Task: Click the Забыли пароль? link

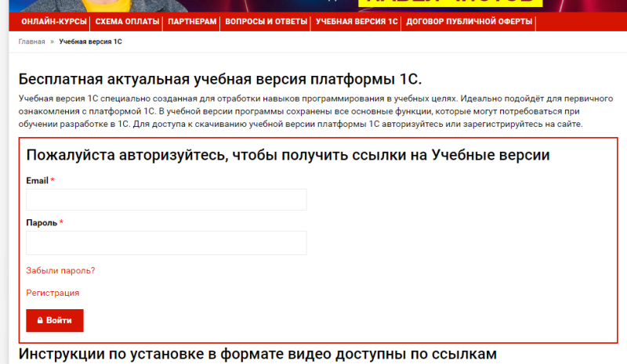Action: (x=60, y=271)
